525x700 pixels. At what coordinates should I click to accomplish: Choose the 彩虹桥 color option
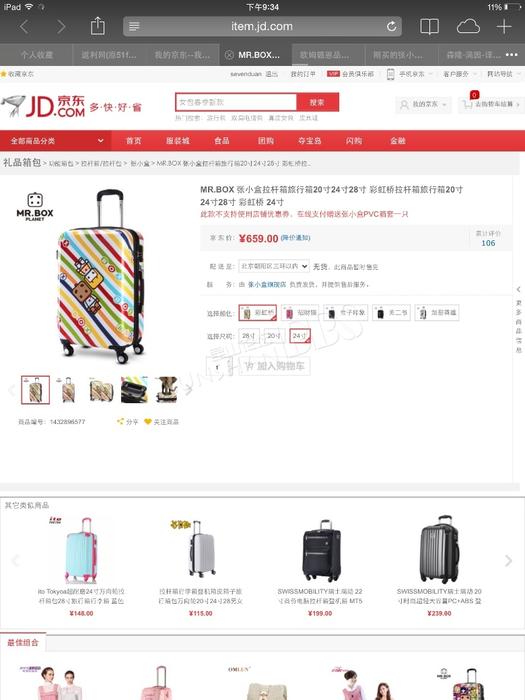point(258,313)
